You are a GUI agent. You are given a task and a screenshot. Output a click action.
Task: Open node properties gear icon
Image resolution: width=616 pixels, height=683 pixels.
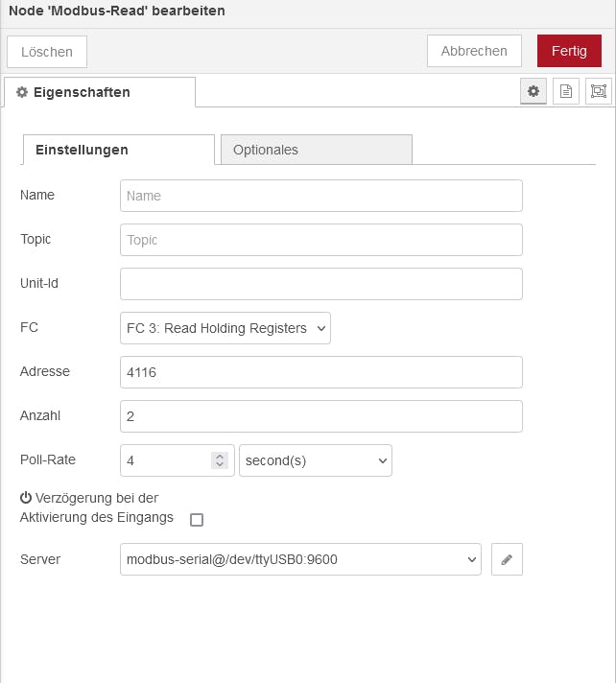point(533,91)
